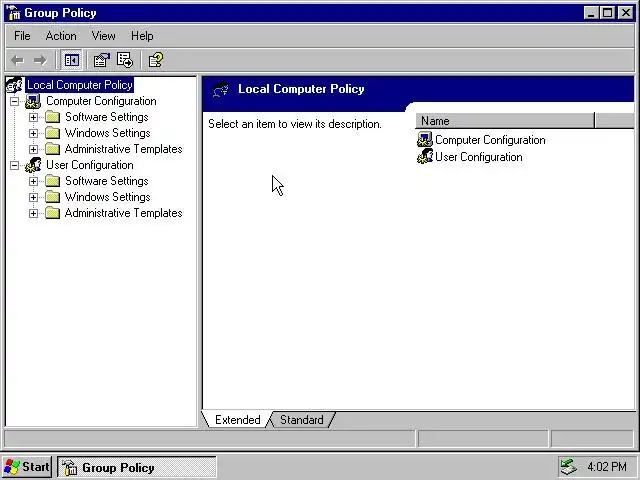Viewport: 640px width, 480px height.
Task: Click the Export List toolbar icon
Action: click(124, 60)
